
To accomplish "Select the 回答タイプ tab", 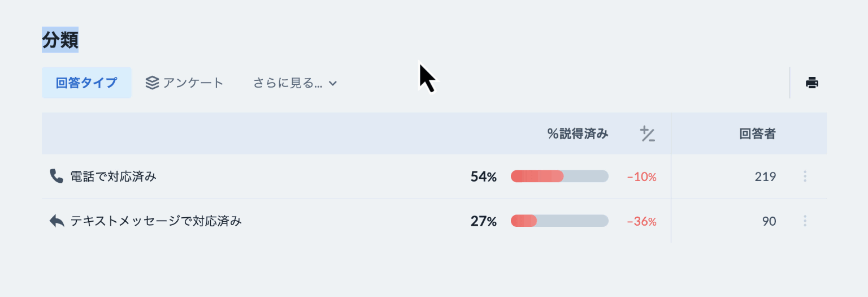I will coord(86,83).
